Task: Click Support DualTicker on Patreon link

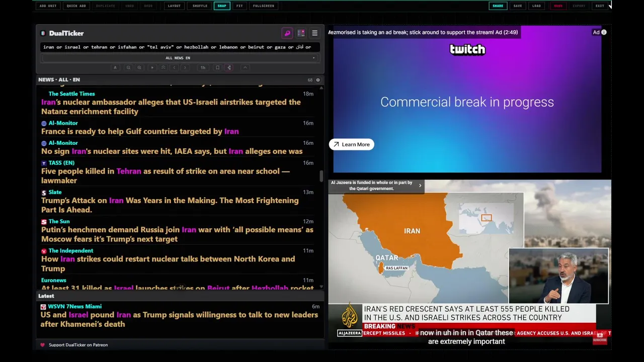Action: coord(78,345)
